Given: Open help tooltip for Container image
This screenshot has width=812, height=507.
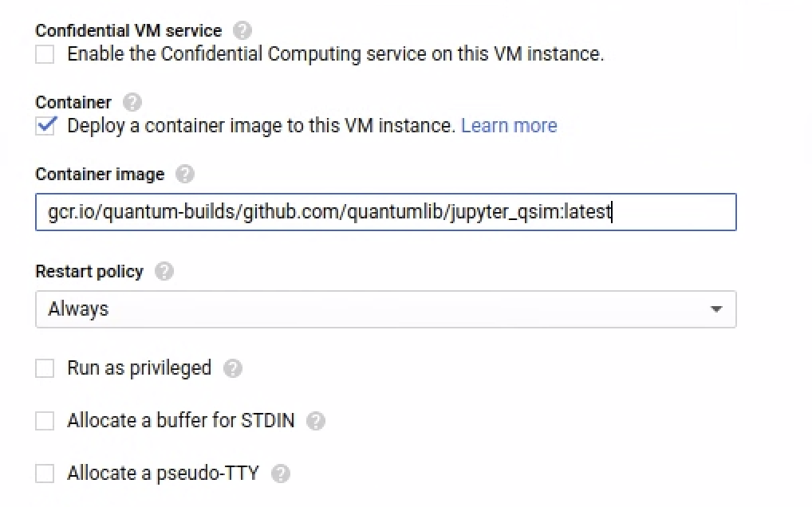Looking at the screenshot, I should click(185, 175).
